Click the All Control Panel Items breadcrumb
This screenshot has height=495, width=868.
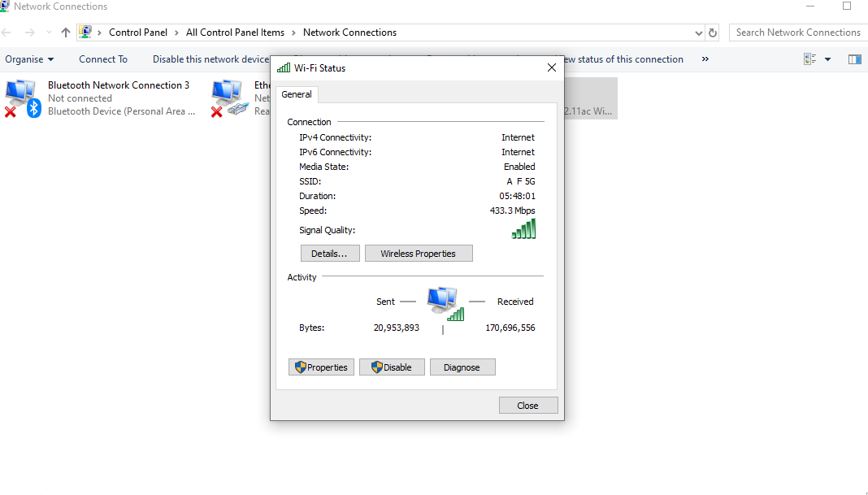[235, 32]
